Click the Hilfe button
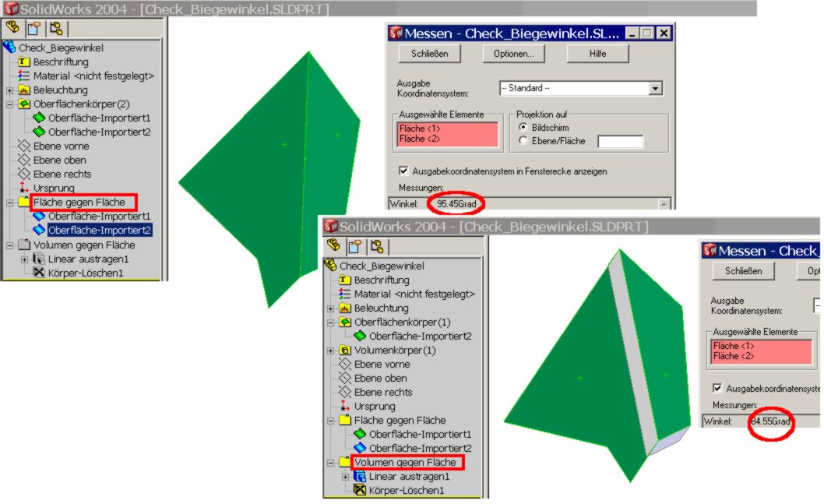Image resolution: width=824 pixels, height=504 pixels. [x=597, y=54]
